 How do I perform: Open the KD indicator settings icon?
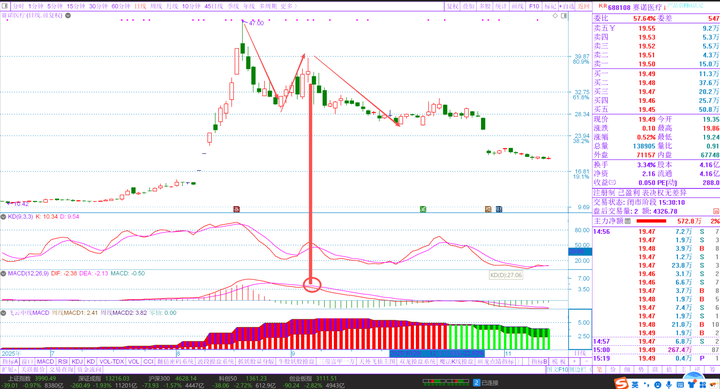tap(3, 216)
